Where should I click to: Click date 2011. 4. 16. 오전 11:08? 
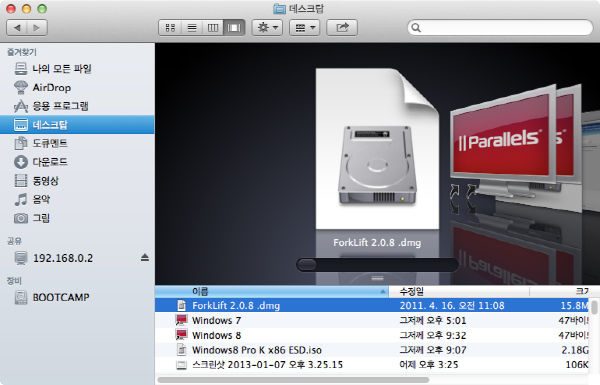click(452, 305)
